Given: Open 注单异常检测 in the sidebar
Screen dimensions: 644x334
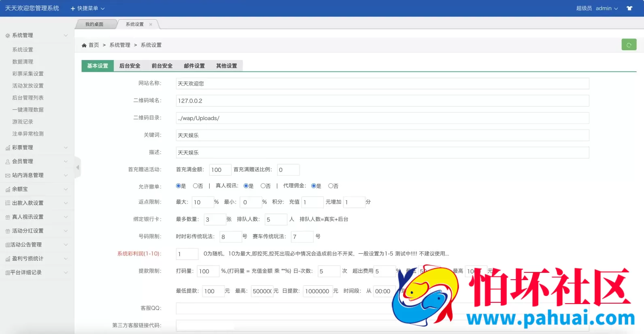Looking at the screenshot, I should pyautogui.click(x=28, y=134).
